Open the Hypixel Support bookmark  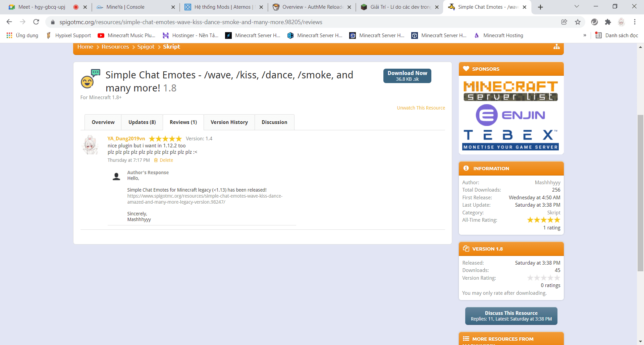(x=68, y=35)
